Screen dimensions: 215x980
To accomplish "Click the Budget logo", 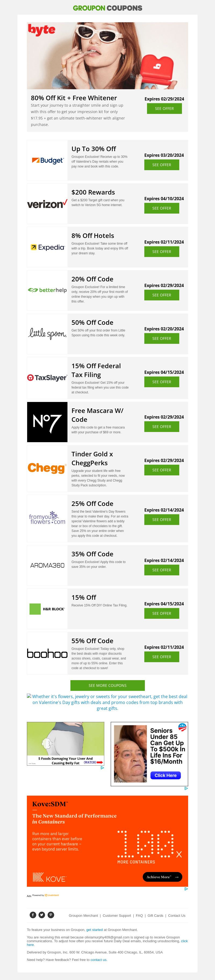I will tap(47, 160).
